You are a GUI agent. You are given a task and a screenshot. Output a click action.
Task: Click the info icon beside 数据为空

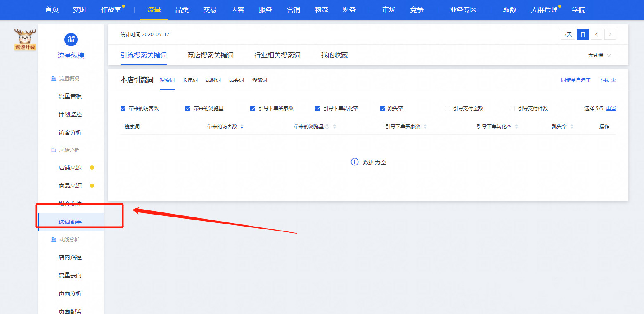point(354,162)
